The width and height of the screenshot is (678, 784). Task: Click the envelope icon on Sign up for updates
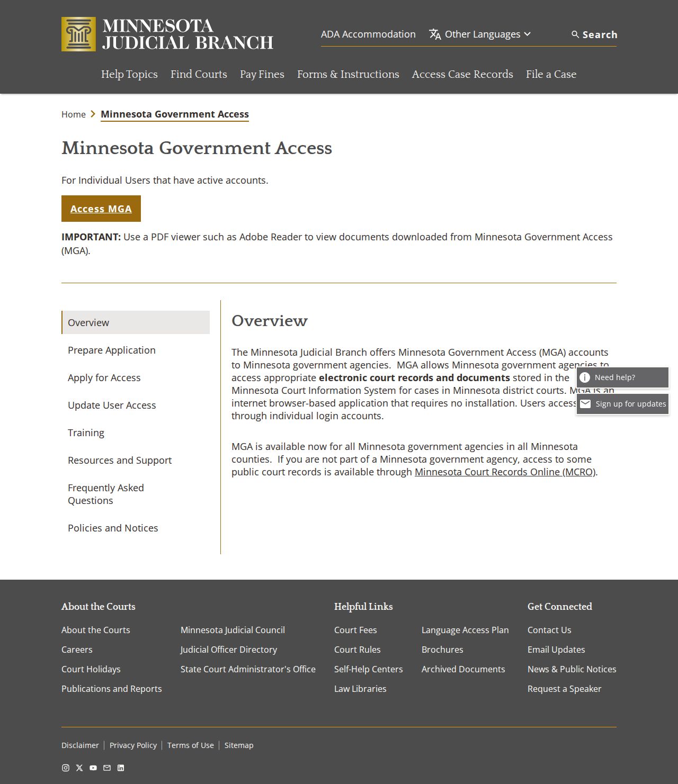pos(585,404)
